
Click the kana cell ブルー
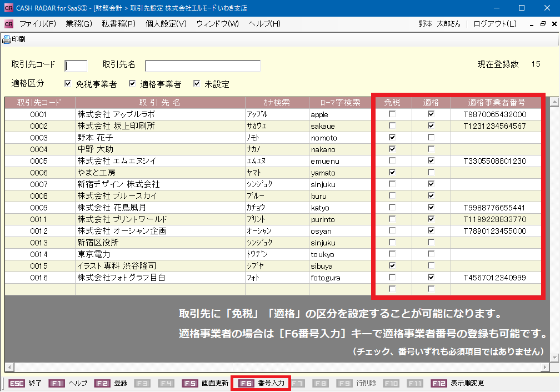(277, 196)
